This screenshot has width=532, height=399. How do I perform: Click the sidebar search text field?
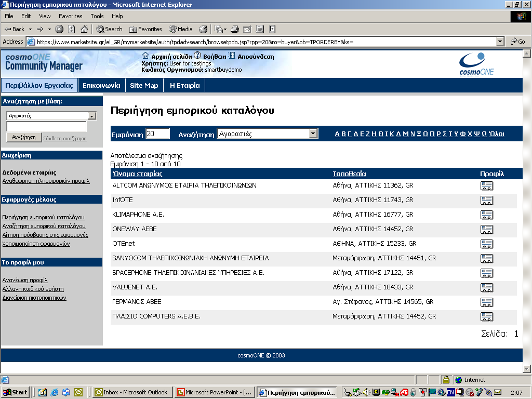click(x=46, y=127)
